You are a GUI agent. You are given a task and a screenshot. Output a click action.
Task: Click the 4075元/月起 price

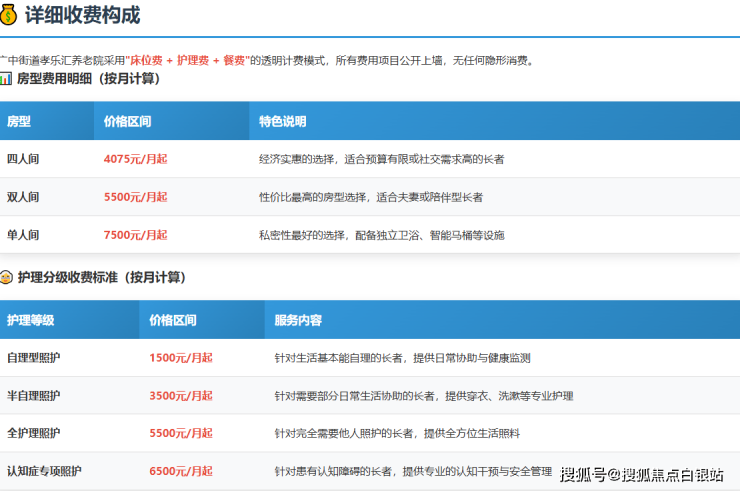click(x=135, y=159)
